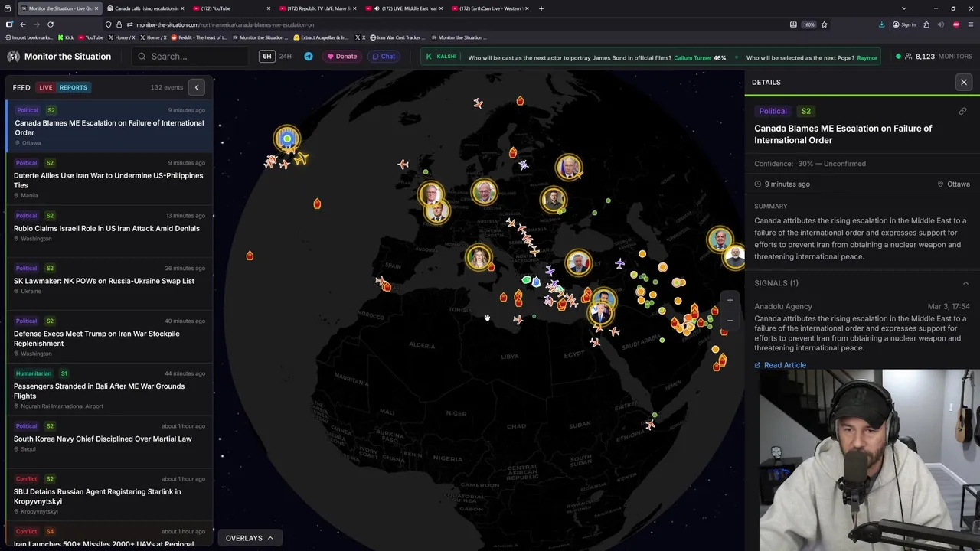The image size is (980, 551).
Task: Click the airplane marker north of Libya
Action: [x=518, y=320]
